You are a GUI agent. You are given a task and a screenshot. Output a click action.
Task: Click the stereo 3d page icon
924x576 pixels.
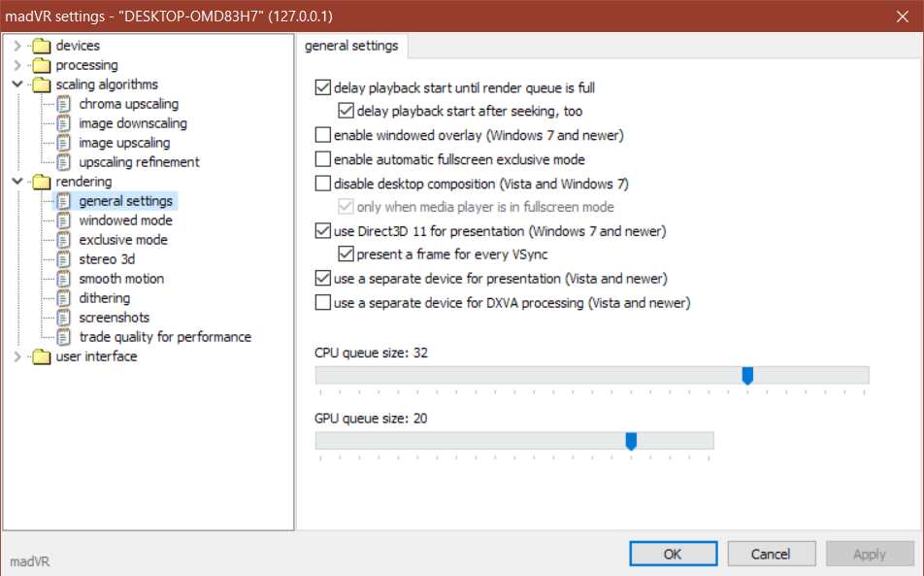pos(64,259)
